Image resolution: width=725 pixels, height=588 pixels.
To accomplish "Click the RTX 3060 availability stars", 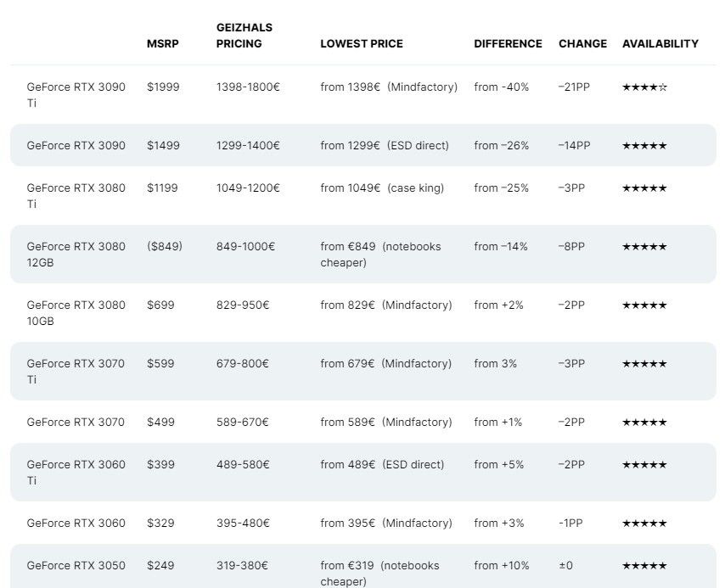I will click(x=644, y=524).
